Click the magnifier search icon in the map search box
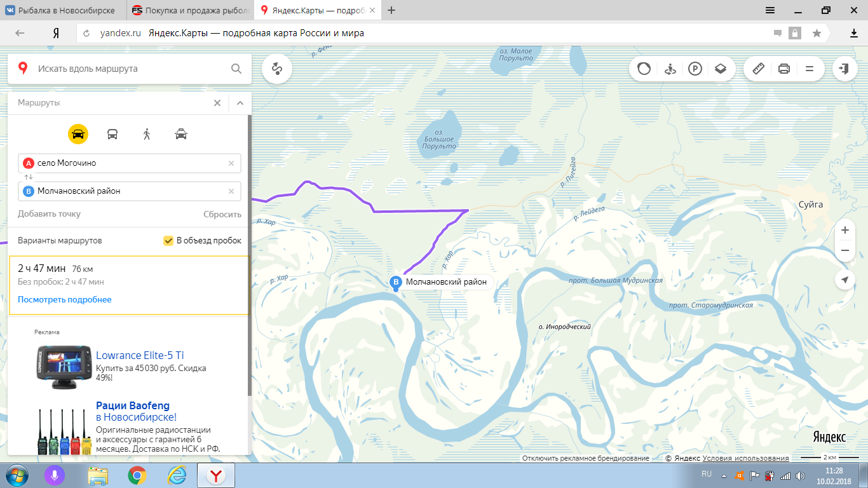 pos(236,69)
